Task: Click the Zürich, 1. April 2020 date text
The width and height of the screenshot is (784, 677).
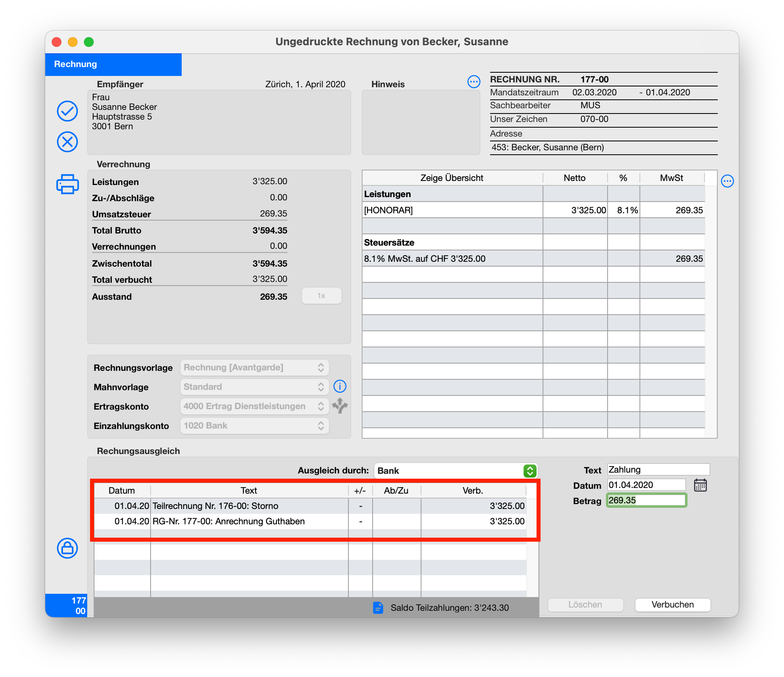Action: pyautogui.click(x=305, y=84)
